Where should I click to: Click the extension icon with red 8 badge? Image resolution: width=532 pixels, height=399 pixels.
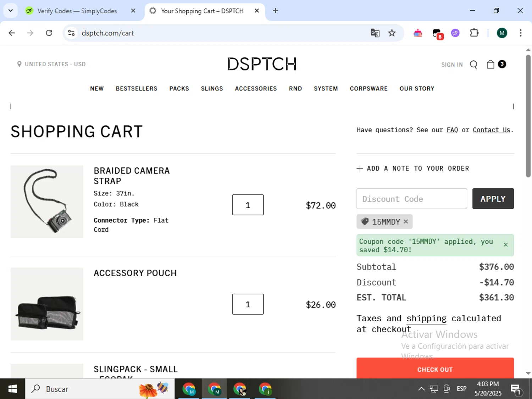point(437,34)
